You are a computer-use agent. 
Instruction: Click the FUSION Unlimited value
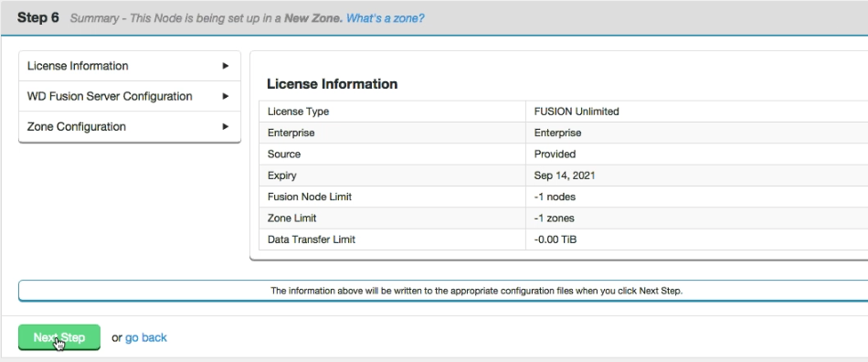coord(577,112)
